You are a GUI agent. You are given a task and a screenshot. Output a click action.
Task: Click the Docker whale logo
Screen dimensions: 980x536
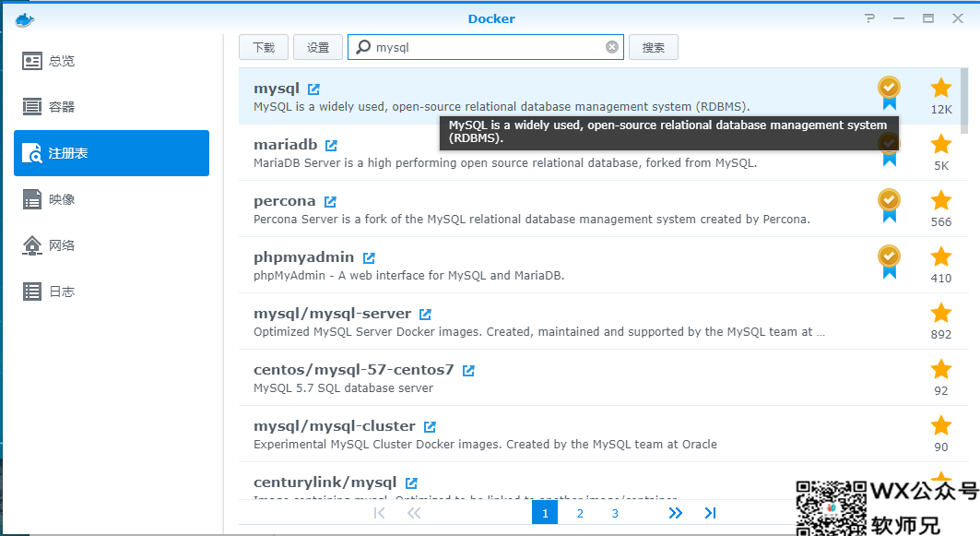24,20
